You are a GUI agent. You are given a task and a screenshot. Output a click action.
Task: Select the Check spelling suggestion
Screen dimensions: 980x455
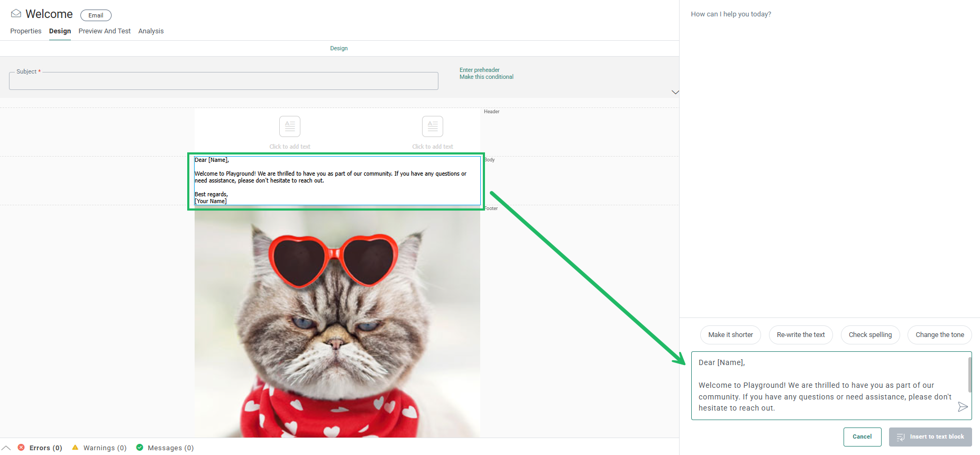tap(870, 335)
